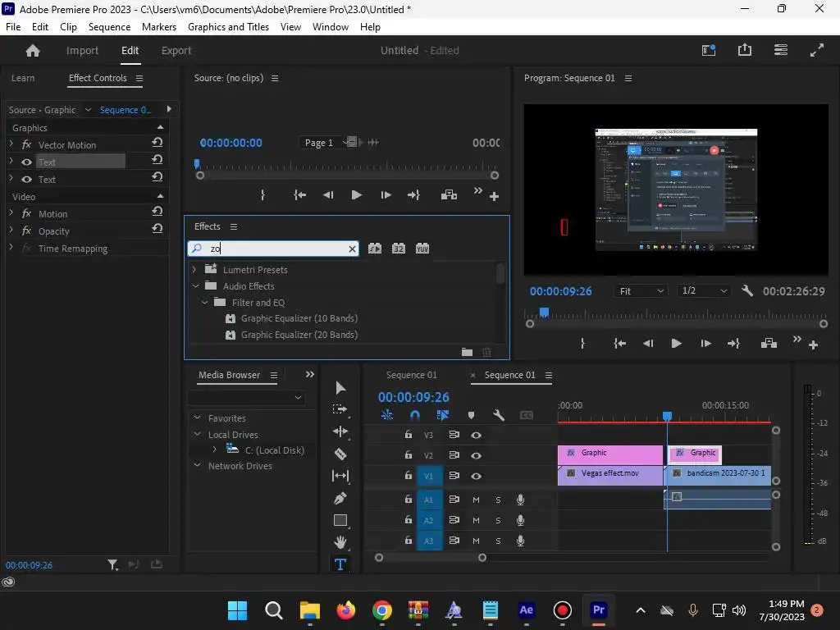Activate the Type tool

pyautogui.click(x=340, y=564)
